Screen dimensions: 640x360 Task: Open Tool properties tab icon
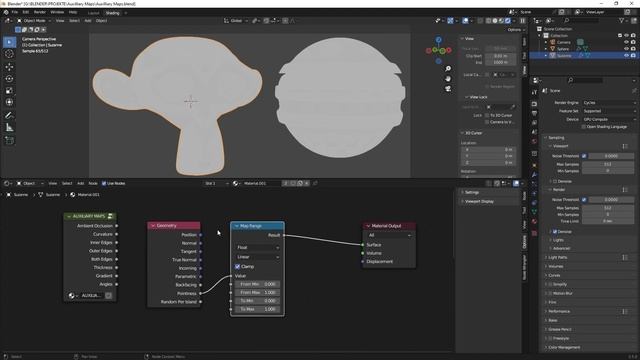coord(534,93)
